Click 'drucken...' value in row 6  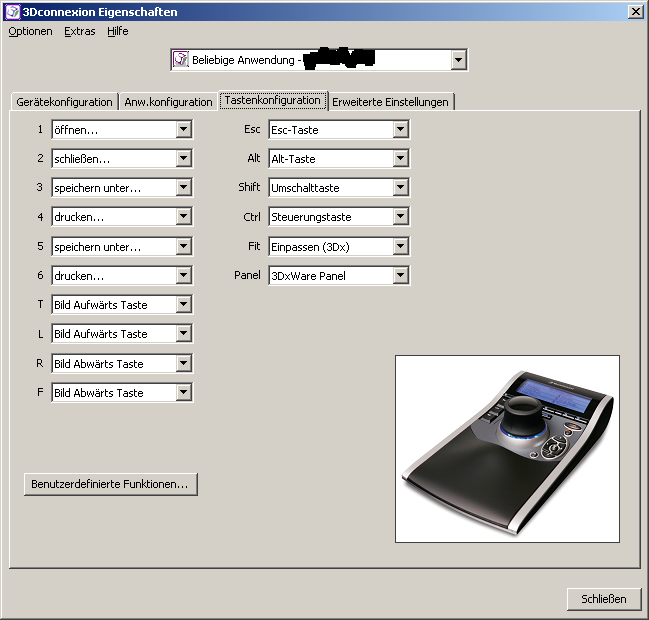79,276
